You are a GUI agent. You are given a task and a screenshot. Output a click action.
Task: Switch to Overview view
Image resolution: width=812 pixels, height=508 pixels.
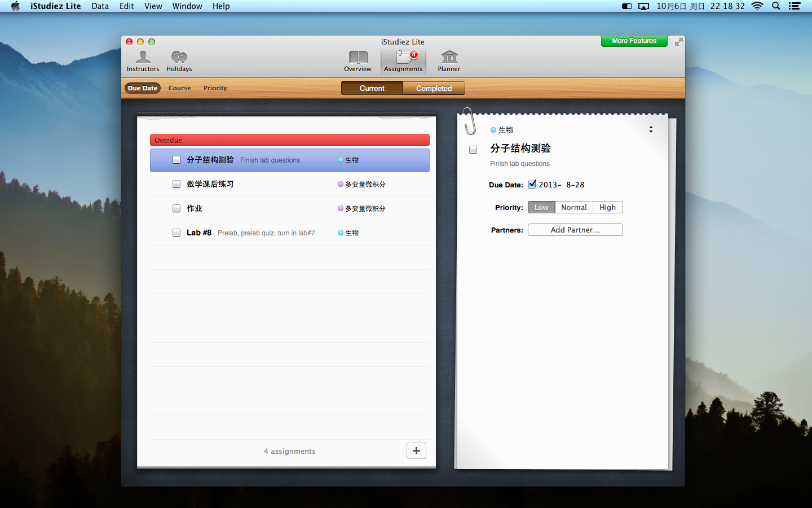pyautogui.click(x=358, y=62)
